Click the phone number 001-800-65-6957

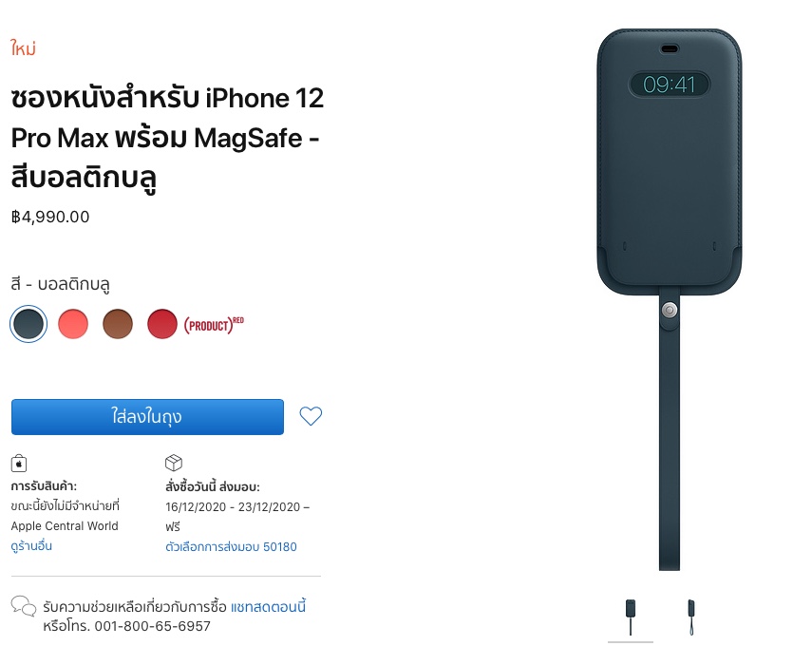[x=153, y=626]
